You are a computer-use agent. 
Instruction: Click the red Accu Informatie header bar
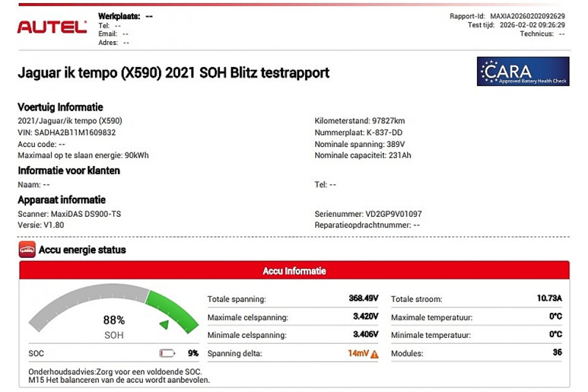click(x=294, y=271)
